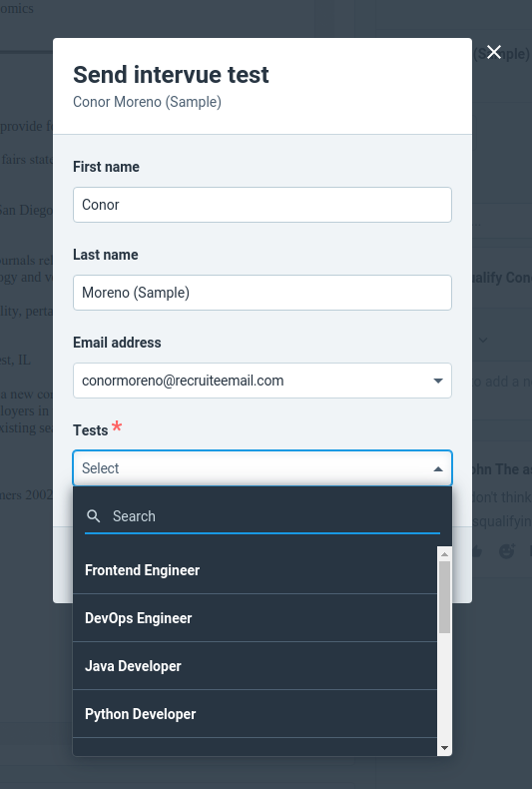This screenshot has width=532, height=789.
Task: Open the Email address dropdown arrow
Action: tap(438, 381)
